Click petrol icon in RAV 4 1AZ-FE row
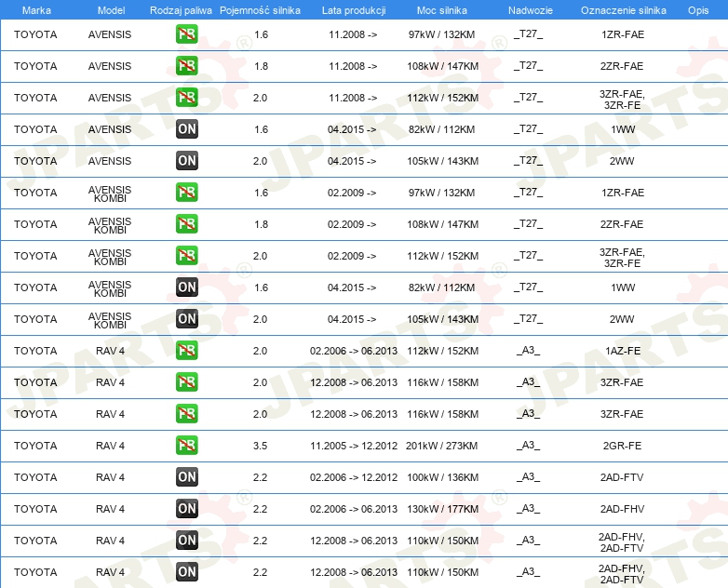The height and width of the screenshot is (588, 728). click(x=186, y=351)
